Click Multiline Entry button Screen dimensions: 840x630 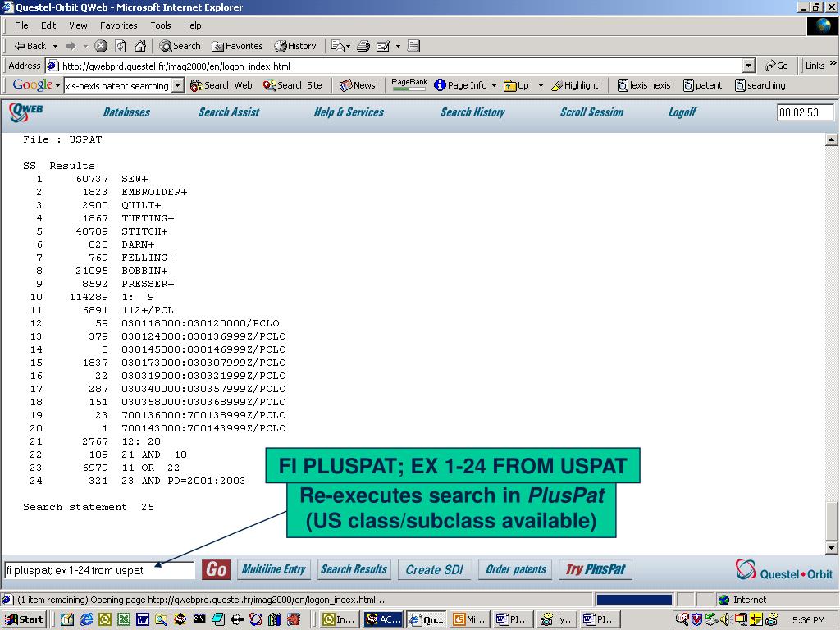click(x=274, y=569)
